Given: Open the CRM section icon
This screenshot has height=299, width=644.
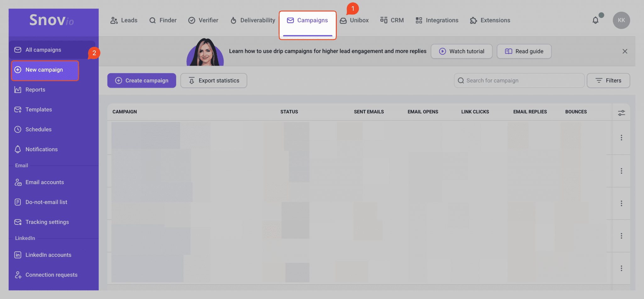Looking at the screenshot, I should pyautogui.click(x=384, y=20).
